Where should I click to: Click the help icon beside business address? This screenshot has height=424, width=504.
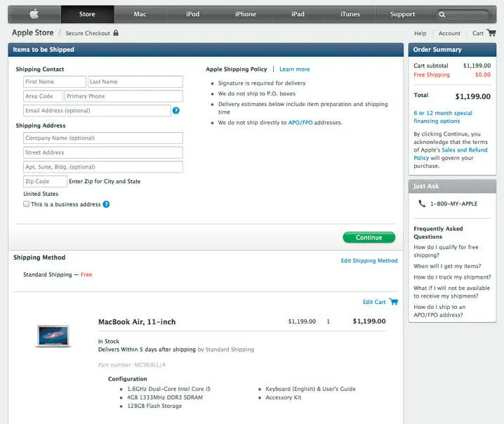point(106,204)
